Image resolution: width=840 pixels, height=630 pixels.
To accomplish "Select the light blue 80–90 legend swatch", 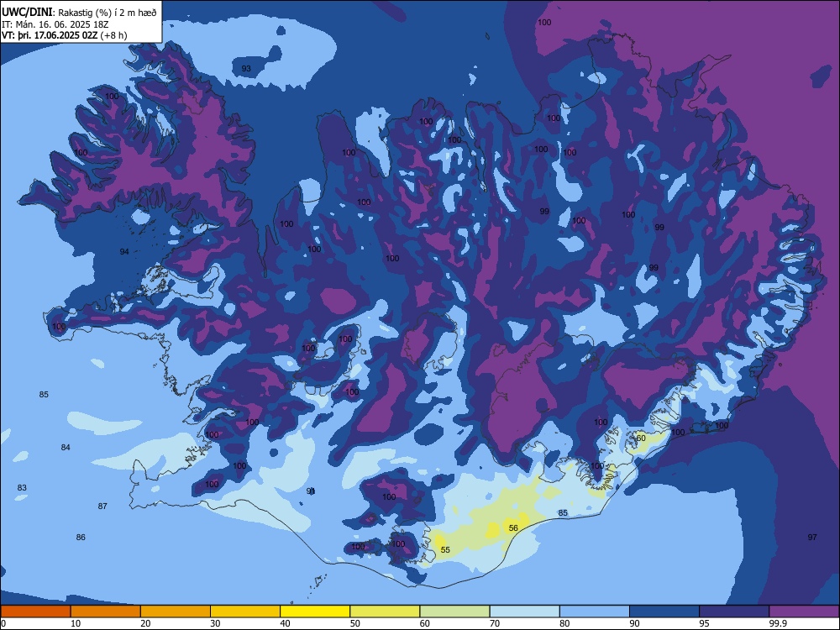I will click(595, 612).
